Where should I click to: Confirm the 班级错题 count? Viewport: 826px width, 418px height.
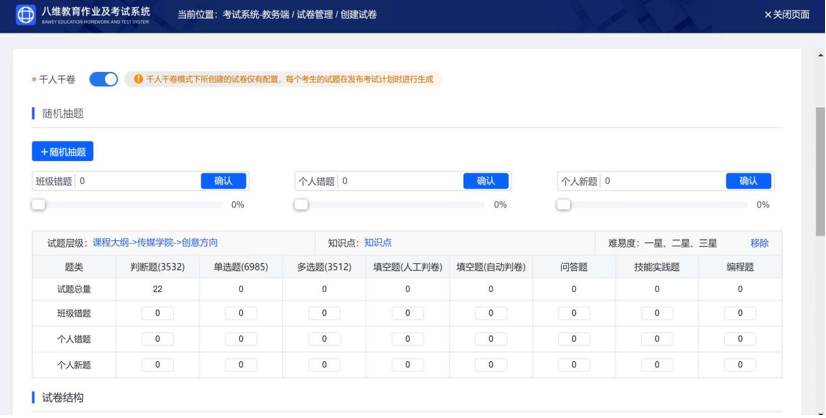click(223, 181)
